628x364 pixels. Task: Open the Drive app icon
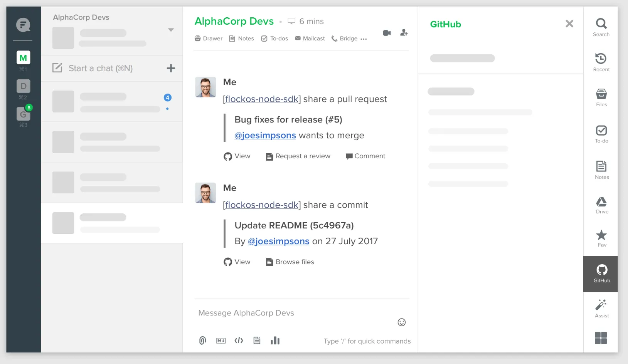coord(601,205)
